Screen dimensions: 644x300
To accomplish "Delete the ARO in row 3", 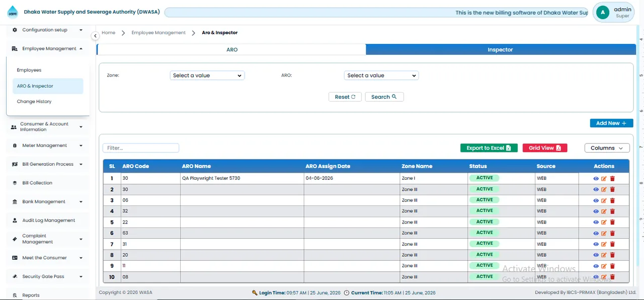I will click(612, 201).
